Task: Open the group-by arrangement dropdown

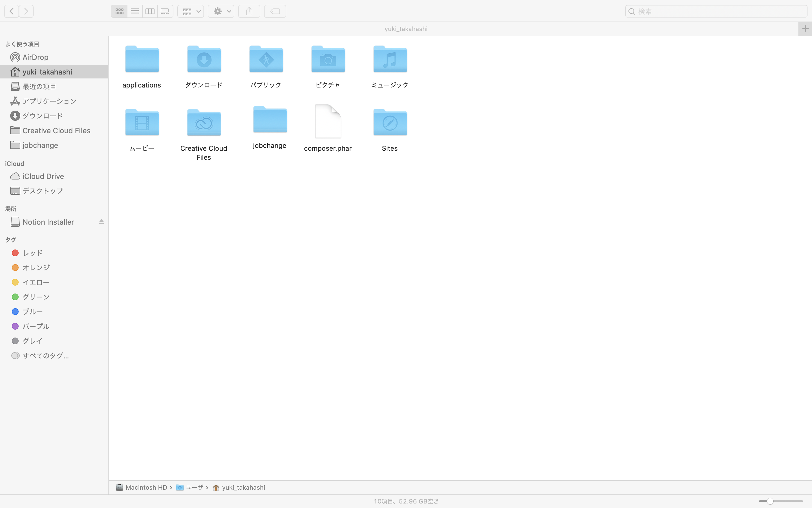Action: click(191, 11)
